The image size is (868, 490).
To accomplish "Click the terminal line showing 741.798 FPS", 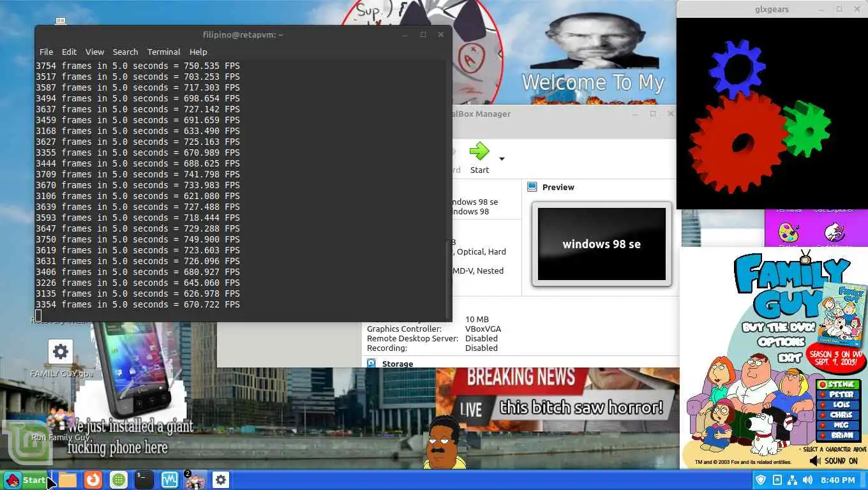I will [x=138, y=174].
